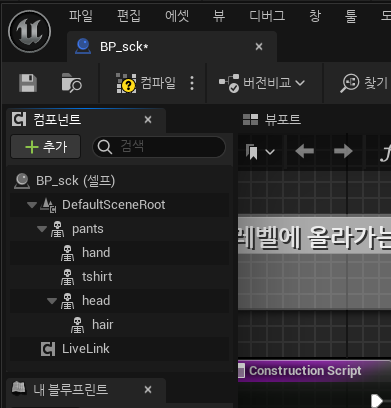Select BP_sck (셀프) root row
This screenshot has width=391, height=408.
pos(120,181)
